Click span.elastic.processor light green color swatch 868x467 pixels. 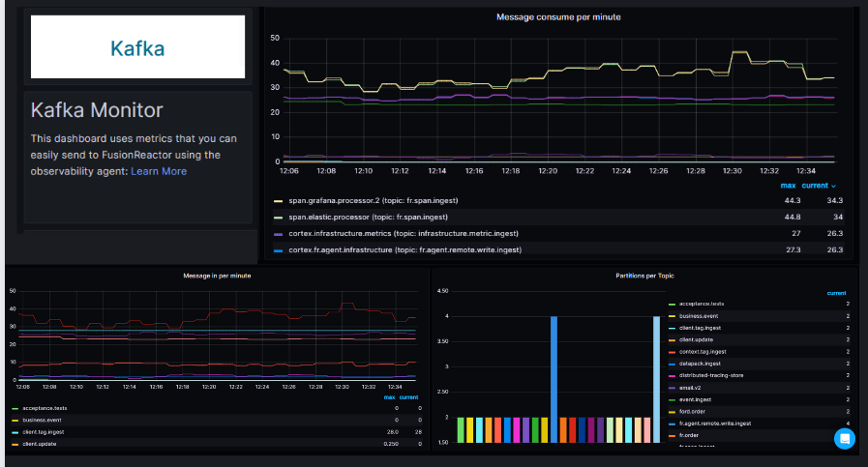pyautogui.click(x=279, y=218)
